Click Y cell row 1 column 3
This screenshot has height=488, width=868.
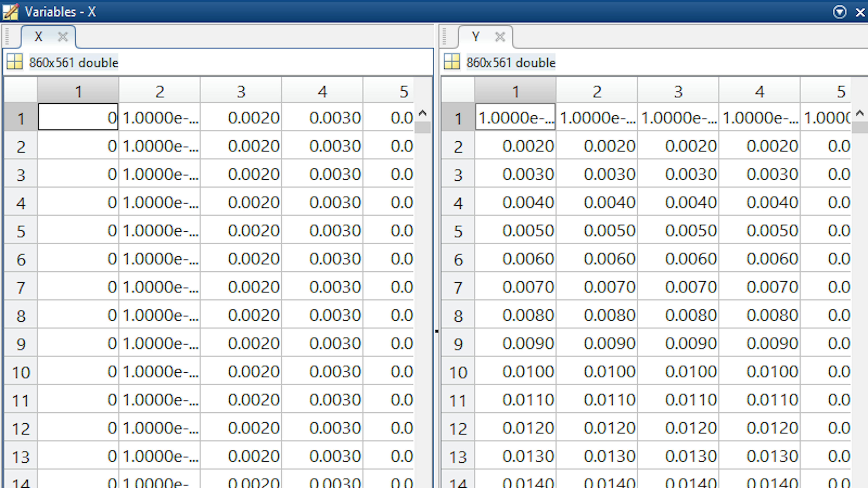(x=678, y=117)
